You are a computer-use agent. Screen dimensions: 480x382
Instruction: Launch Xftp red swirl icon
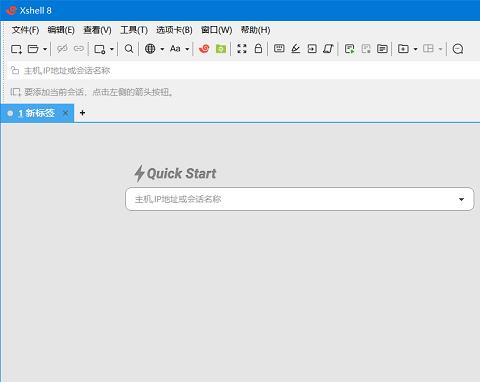click(204, 49)
